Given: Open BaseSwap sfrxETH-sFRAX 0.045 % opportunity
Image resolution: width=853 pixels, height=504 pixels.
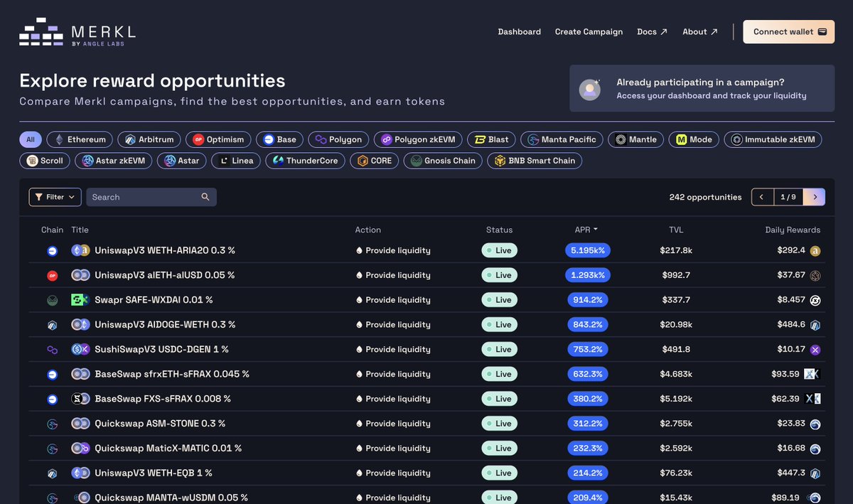Looking at the screenshot, I should 172,374.
